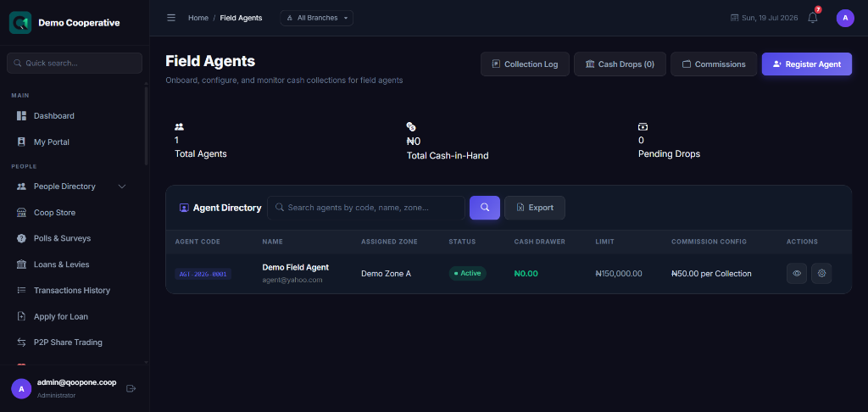868x412 pixels.
Task: Click the ASSIGNED ZONE column header
Action: pyautogui.click(x=390, y=242)
